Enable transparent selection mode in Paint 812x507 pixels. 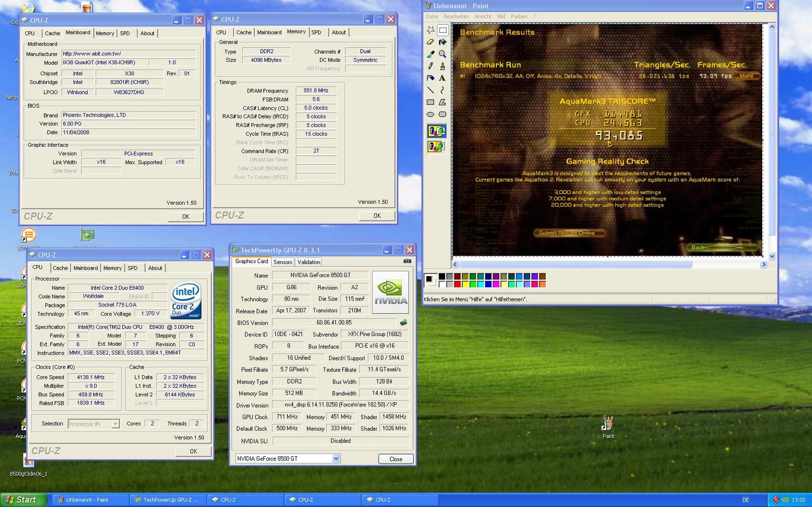coord(436,146)
